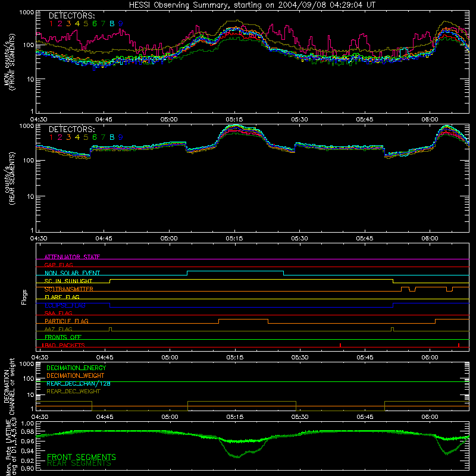
Task: Click 05:30 tick label under flags plot
Action: 300,358
